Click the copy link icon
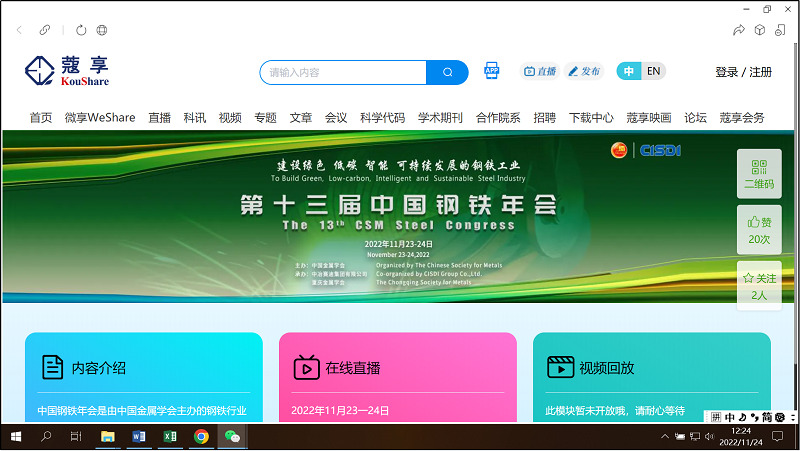 [45, 30]
